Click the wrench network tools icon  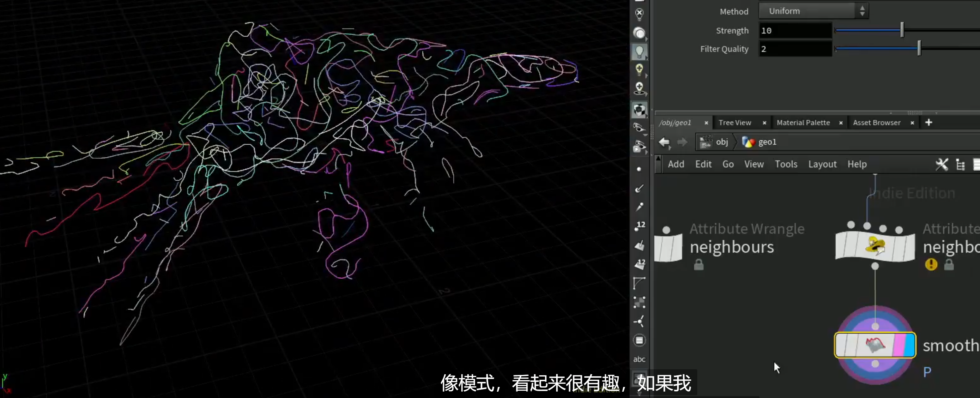[x=941, y=164]
